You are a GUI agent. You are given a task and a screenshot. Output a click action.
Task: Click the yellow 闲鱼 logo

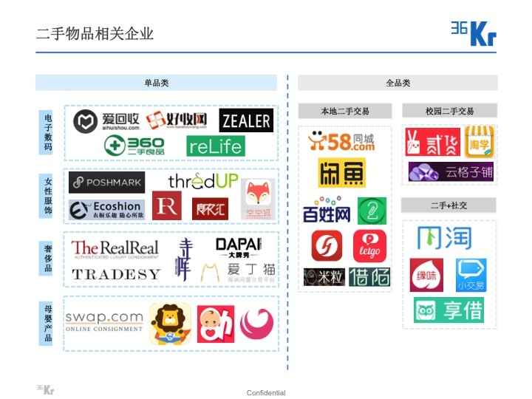coord(341,173)
